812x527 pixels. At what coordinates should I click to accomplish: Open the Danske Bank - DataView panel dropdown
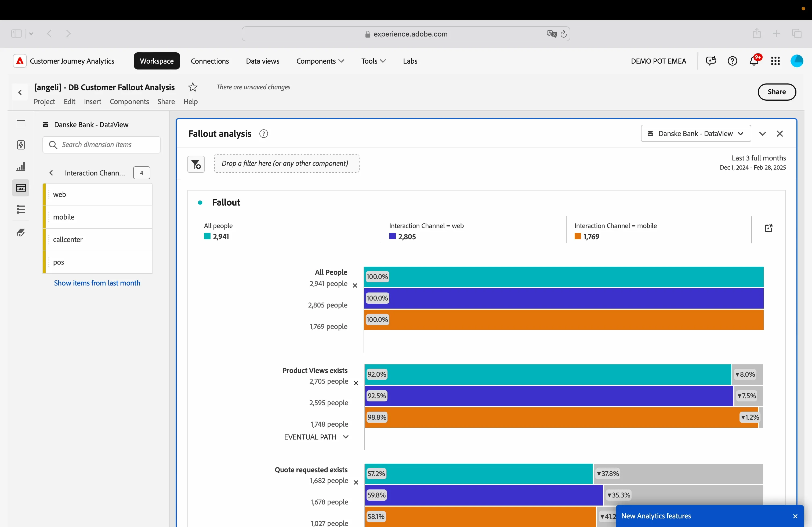tap(696, 134)
